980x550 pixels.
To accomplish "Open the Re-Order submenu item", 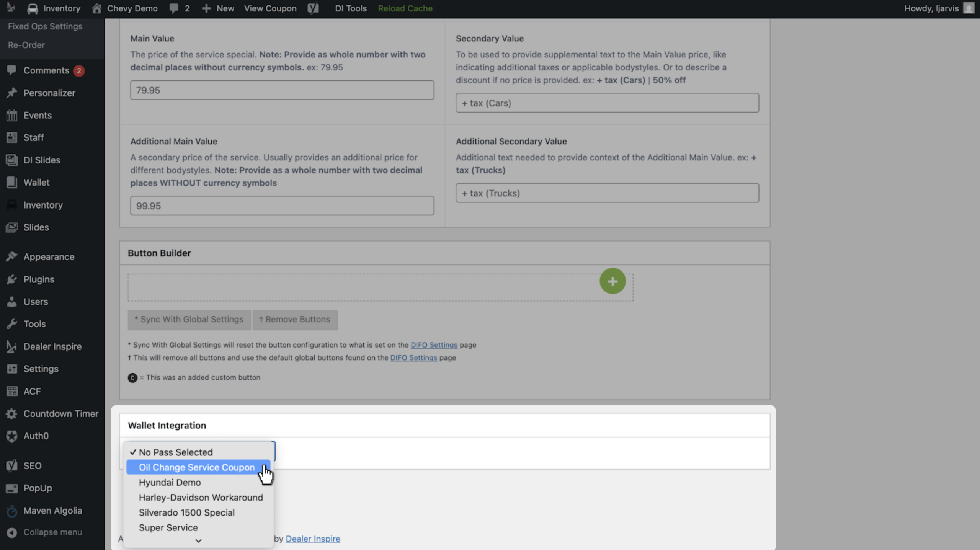I will [x=26, y=45].
